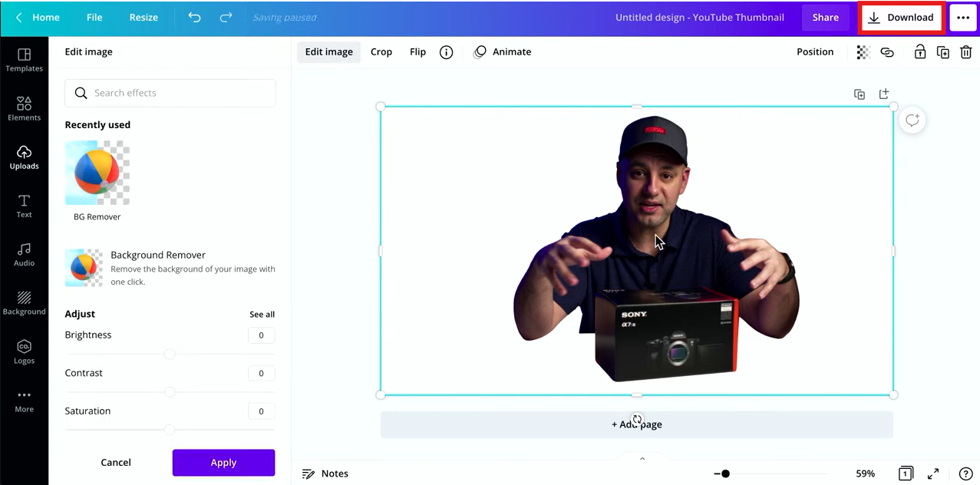Open the 59% zoom level menu
The height and width of the screenshot is (485, 980).
point(865,473)
